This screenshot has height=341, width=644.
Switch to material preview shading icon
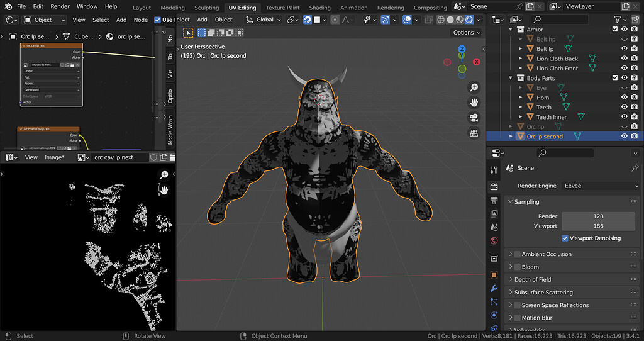460,20
